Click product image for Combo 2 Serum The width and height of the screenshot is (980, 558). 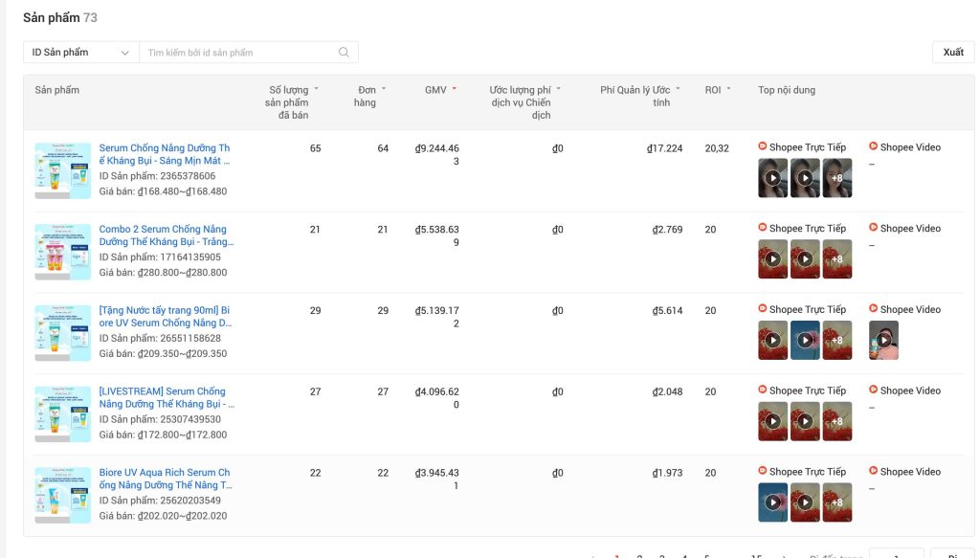click(62, 252)
